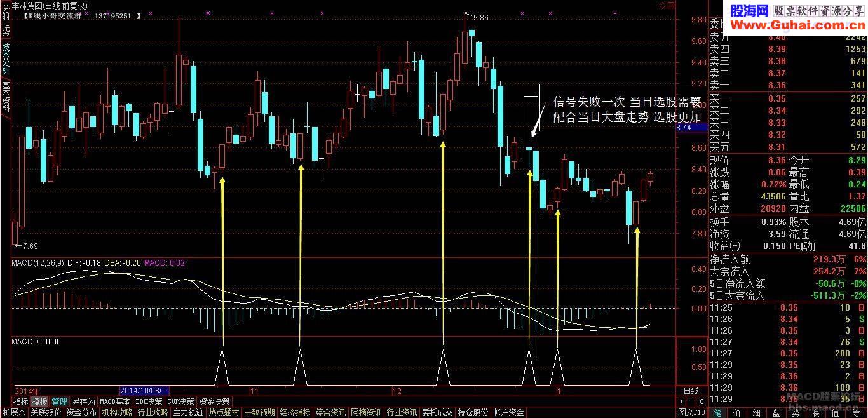This screenshot has width=868, height=418.
Task: Open the 经济指标 tab
Action: (295, 412)
